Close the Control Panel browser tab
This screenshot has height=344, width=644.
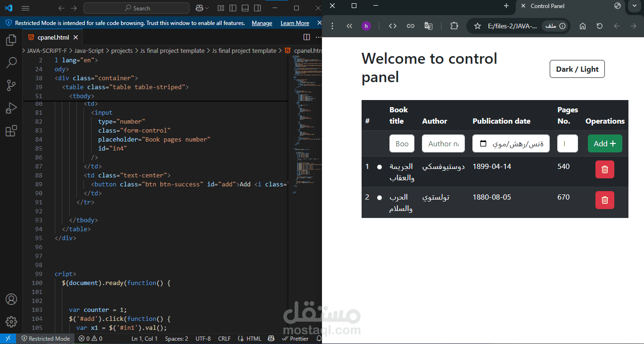[523, 6]
